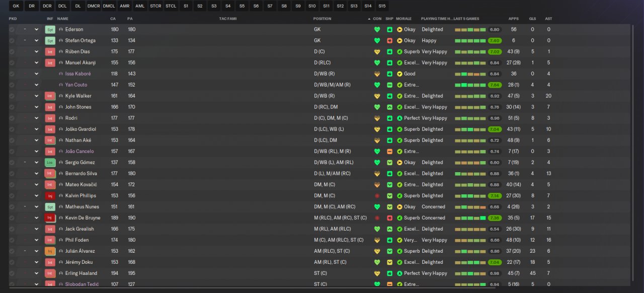The image size is (644, 293).
Task: Toggle Rodri's picked checkbox
Action: 12,118
